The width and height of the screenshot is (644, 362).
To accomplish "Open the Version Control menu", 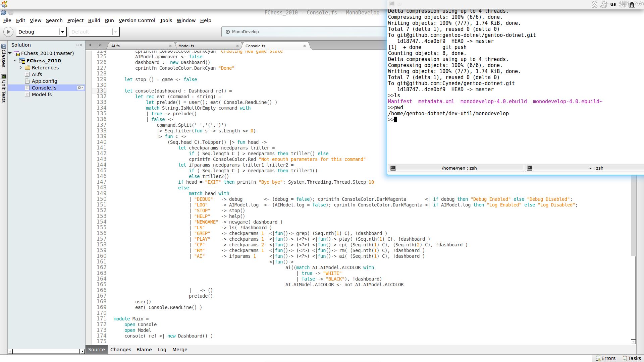I will pos(137,20).
